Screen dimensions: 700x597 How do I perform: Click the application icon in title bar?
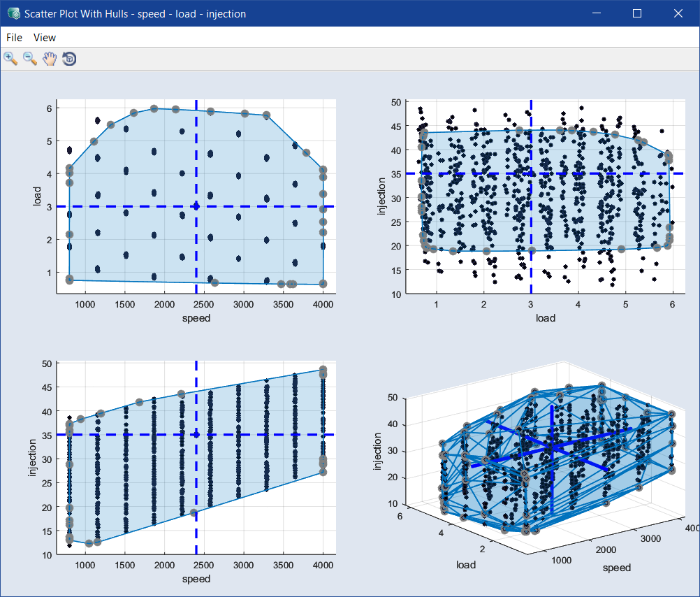coord(13,13)
